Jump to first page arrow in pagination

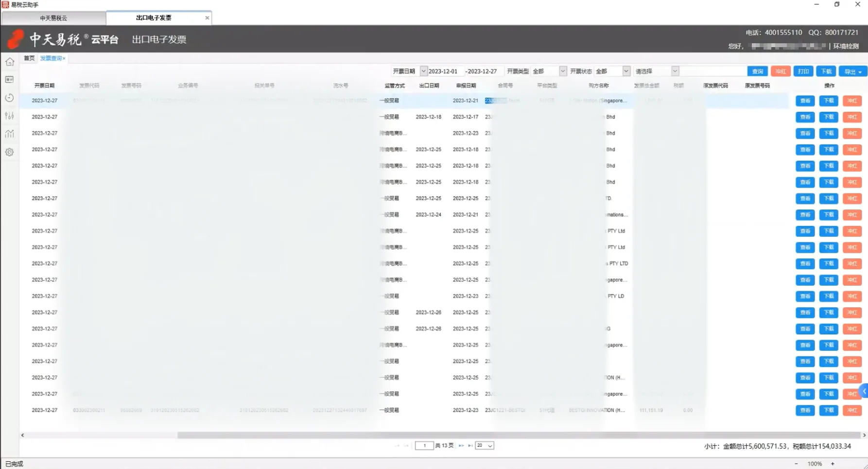click(397, 446)
